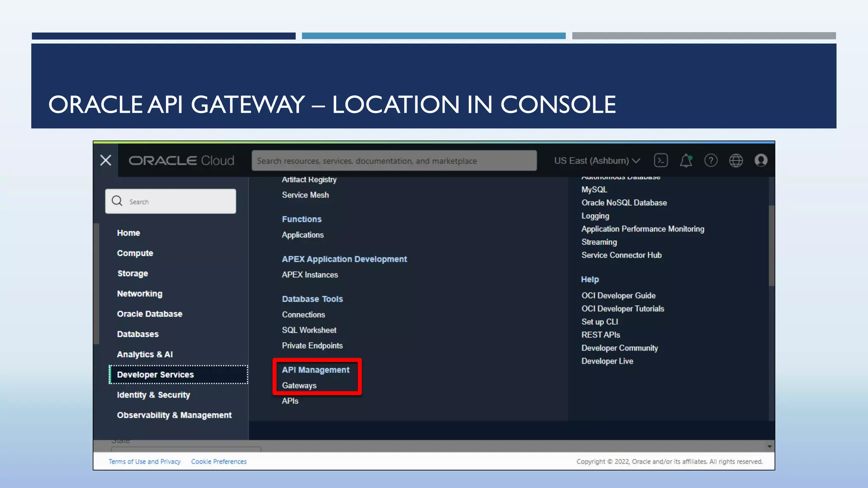
Task: Click the Database Tools heading
Action: coord(312,299)
